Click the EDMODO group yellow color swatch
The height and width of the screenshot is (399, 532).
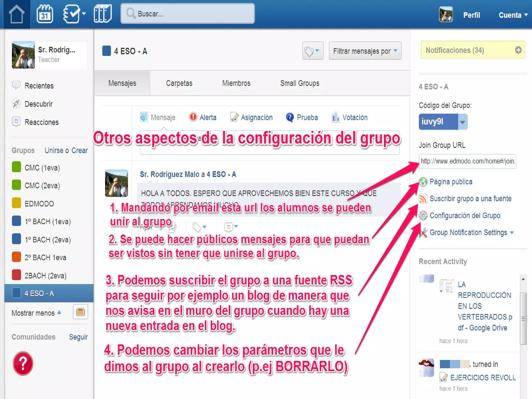pyautogui.click(x=16, y=203)
